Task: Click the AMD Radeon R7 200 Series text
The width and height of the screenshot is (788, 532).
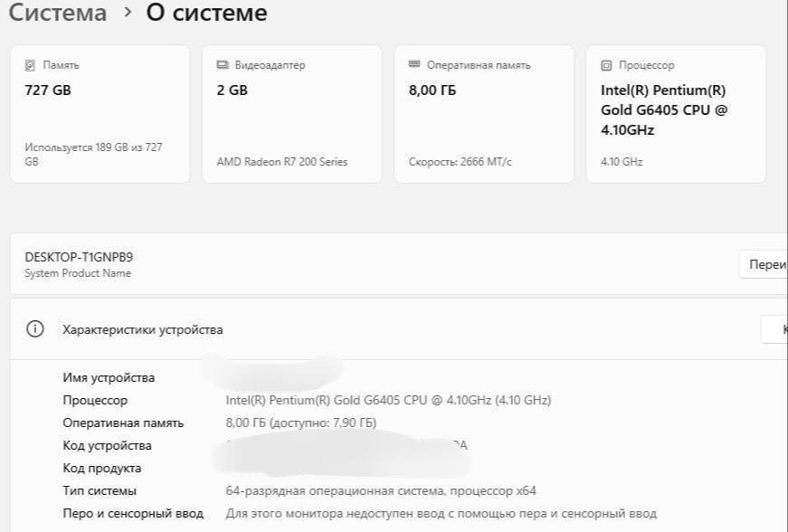Action: pos(281,162)
